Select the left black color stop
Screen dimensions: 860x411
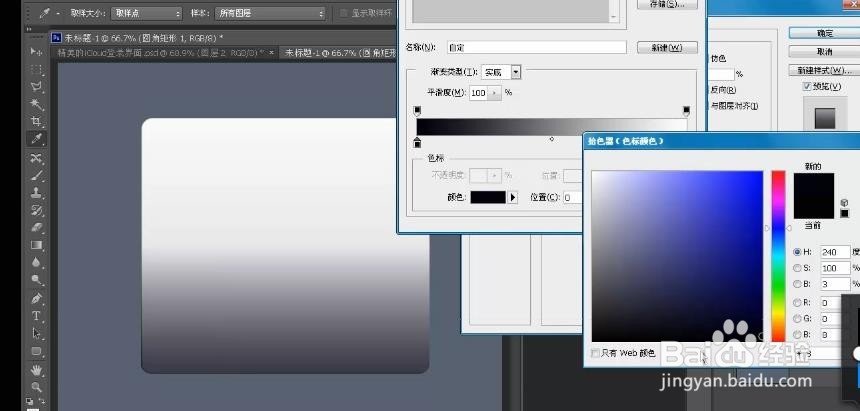pos(417,143)
